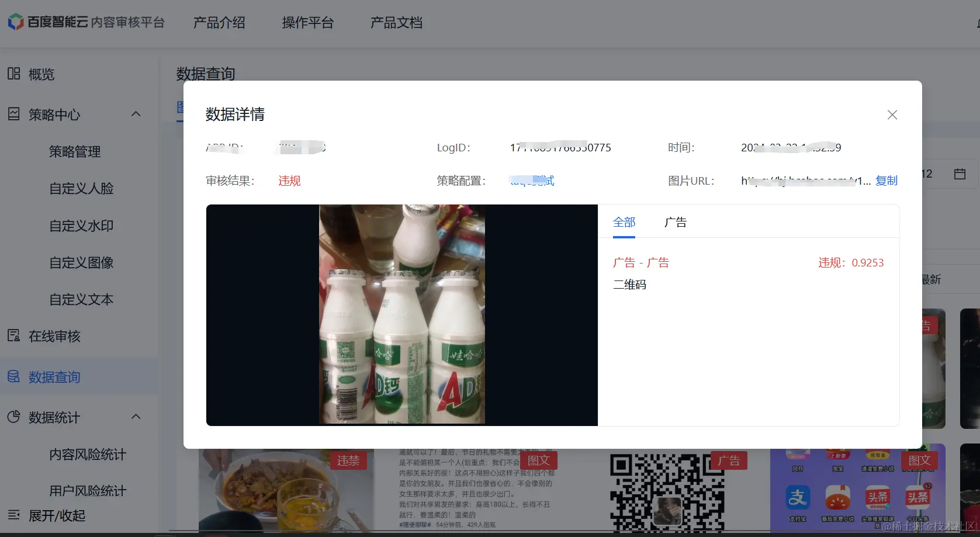Go to 自定义水印 in sidebar
The height and width of the screenshot is (537, 980).
tap(81, 226)
